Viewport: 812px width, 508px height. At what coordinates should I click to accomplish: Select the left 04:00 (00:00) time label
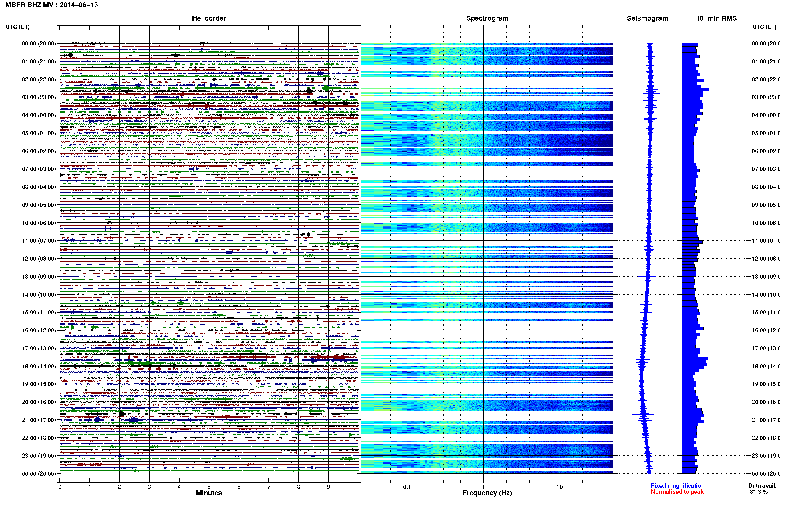coord(39,115)
